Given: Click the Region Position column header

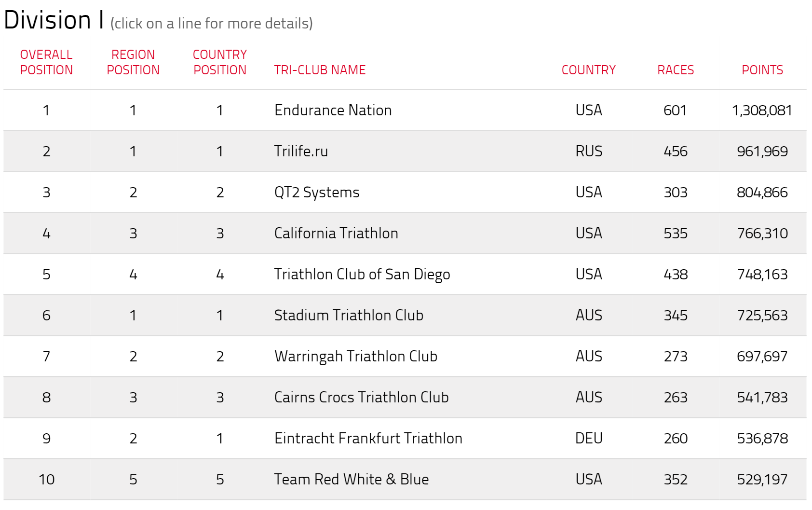Looking at the screenshot, I should [x=133, y=62].
